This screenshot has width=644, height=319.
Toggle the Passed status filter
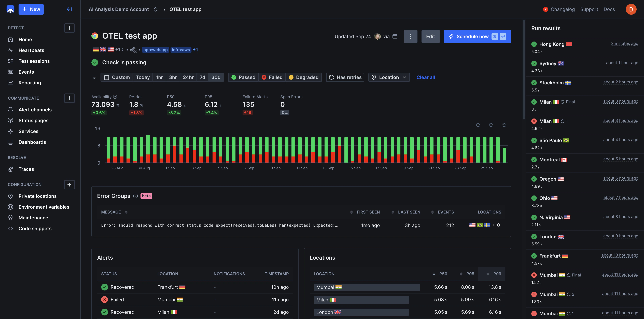pyautogui.click(x=243, y=77)
